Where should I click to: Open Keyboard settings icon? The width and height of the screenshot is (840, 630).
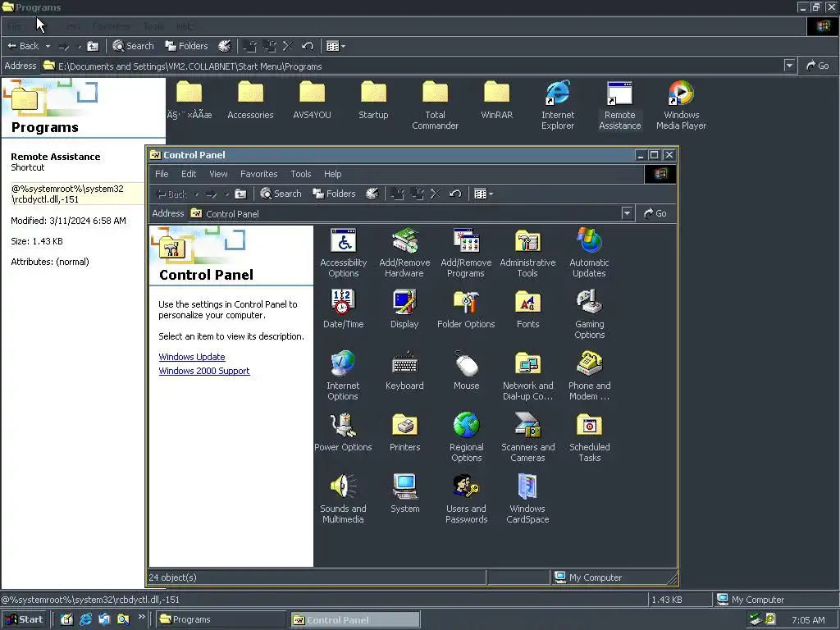point(404,371)
